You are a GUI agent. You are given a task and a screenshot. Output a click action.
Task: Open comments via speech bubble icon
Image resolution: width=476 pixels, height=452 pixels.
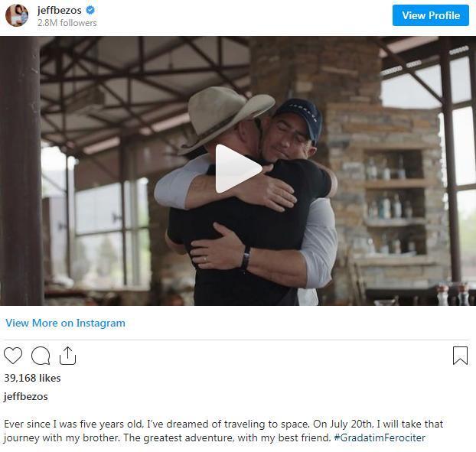(x=41, y=355)
